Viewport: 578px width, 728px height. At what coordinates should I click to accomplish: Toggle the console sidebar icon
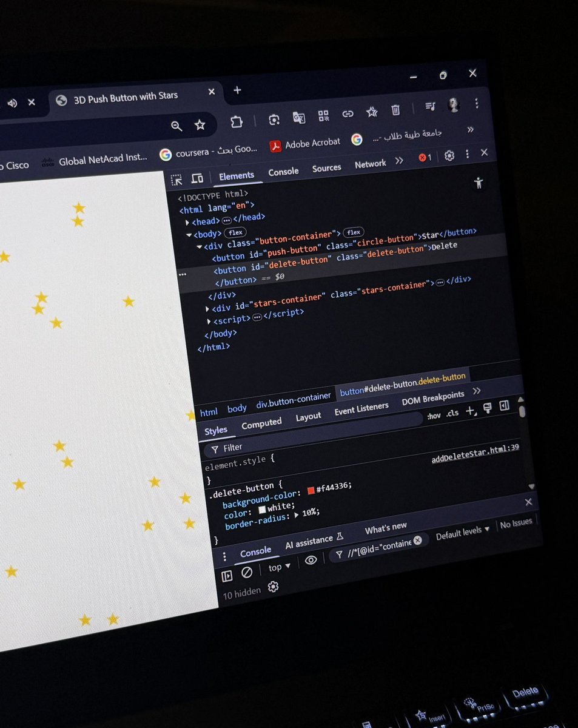click(x=227, y=576)
